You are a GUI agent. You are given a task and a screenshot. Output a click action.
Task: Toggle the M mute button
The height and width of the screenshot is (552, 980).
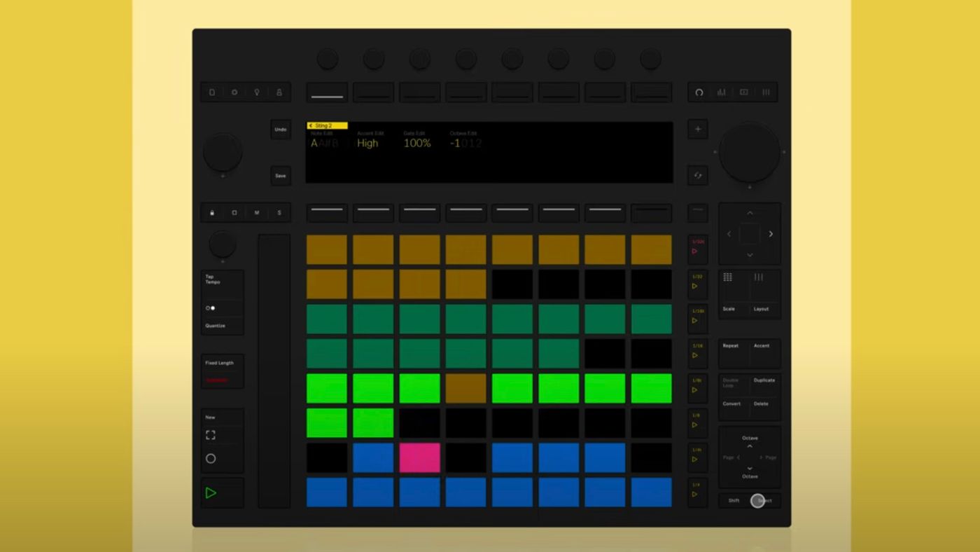pyautogui.click(x=257, y=213)
